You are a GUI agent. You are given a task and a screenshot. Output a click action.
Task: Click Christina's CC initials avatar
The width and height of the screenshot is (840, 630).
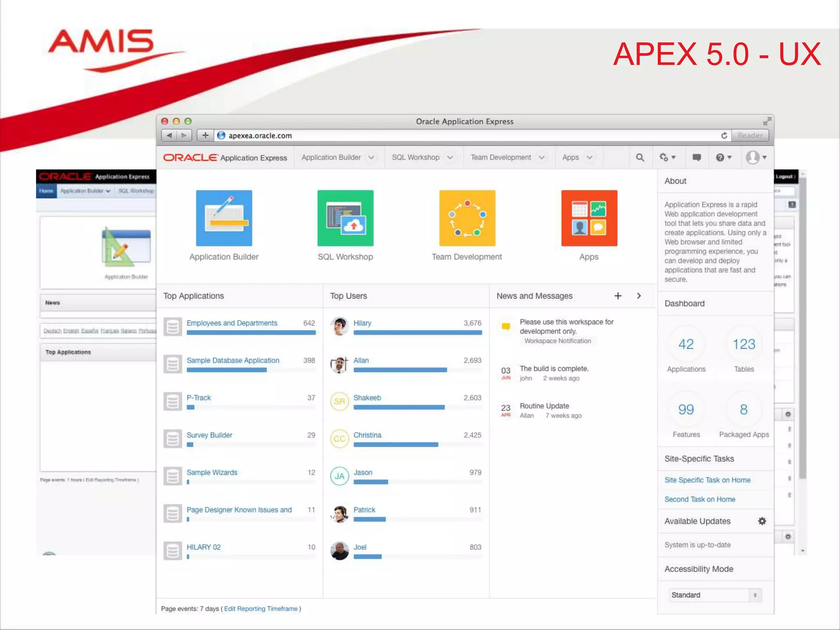tap(340, 438)
